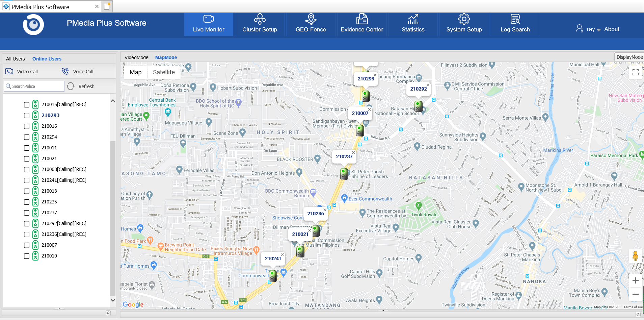Click the device marker under 210237 label
Screen dimensions: 644x320
[344, 174]
